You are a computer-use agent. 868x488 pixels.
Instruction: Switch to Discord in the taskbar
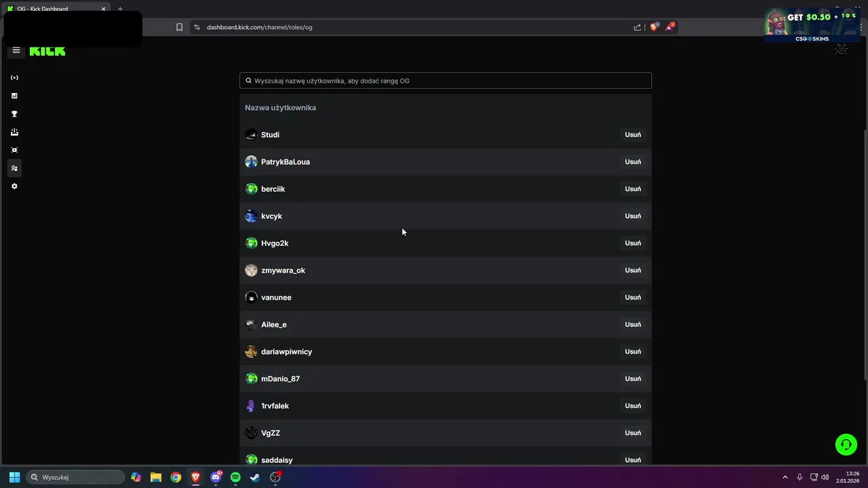pos(216,477)
